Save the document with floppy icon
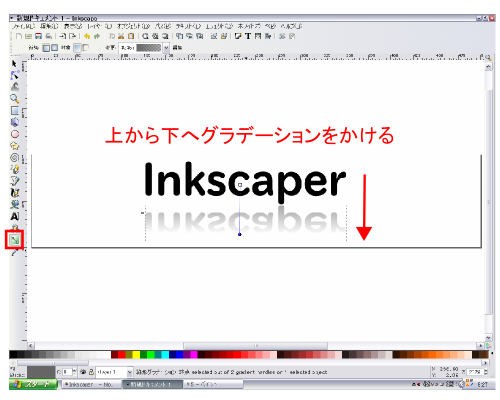The height and width of the screenshot is (400, 500). click(x=39, y=36)
